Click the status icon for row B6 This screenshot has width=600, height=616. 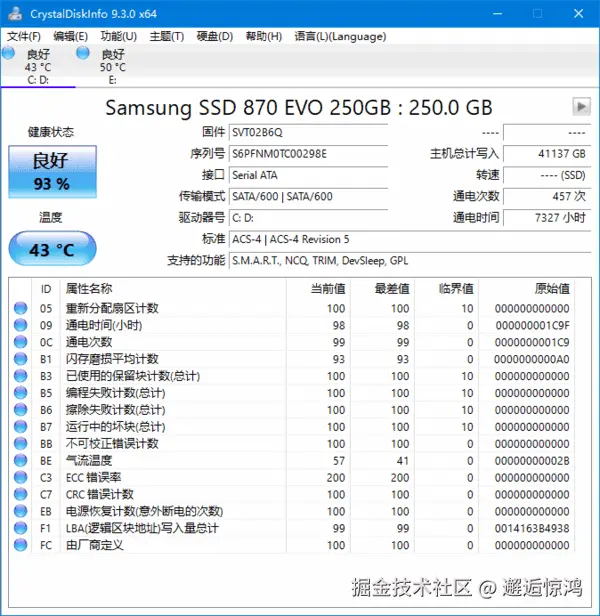pyautogui.click(x=20, y=409)
